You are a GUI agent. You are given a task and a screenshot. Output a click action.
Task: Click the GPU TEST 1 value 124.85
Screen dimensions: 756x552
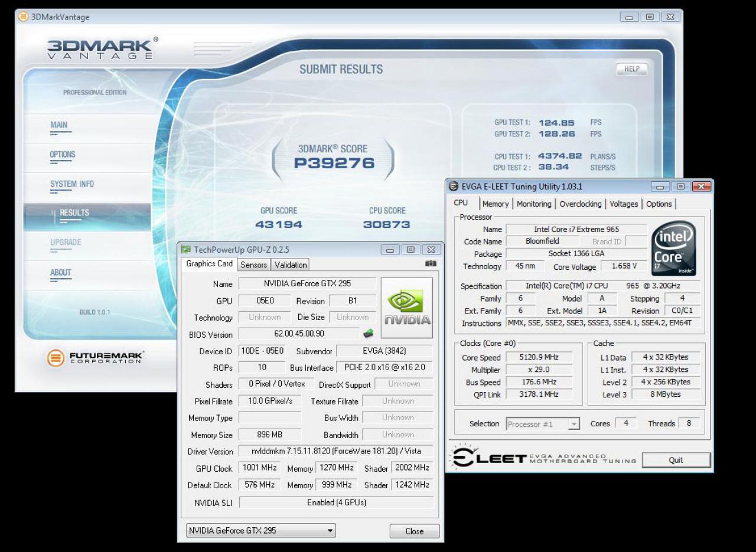[556, 123]
